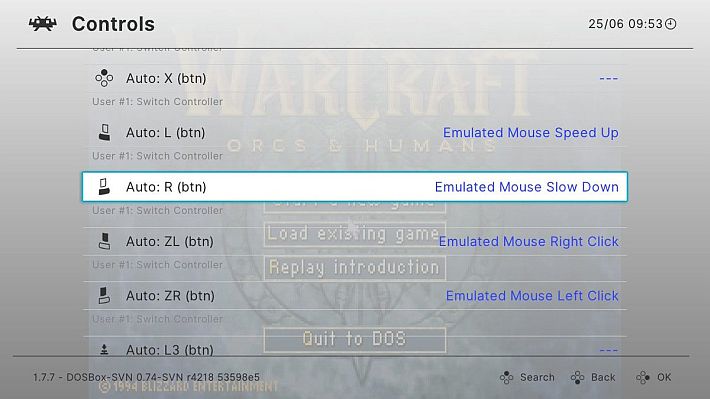710x399 pixels.
Task: Click the L shoulder button icon
Action: (105, 132)
